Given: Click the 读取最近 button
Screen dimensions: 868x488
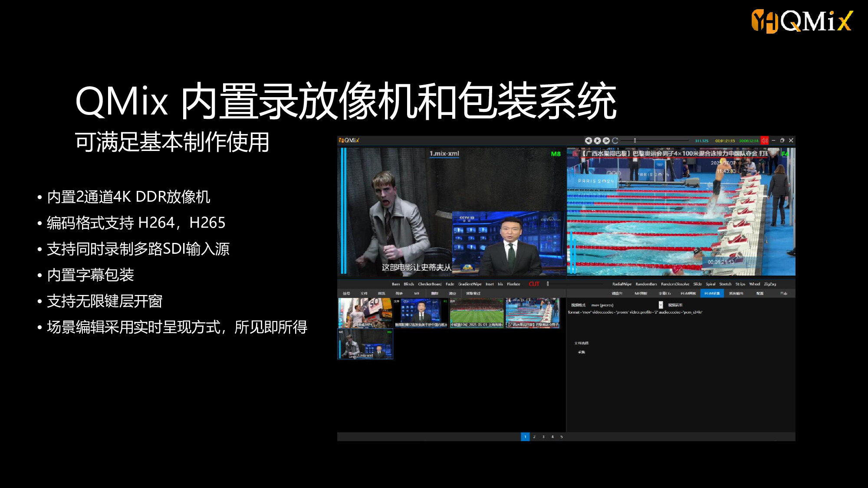Looking at the screenshot, I should (x=473, y=294).
